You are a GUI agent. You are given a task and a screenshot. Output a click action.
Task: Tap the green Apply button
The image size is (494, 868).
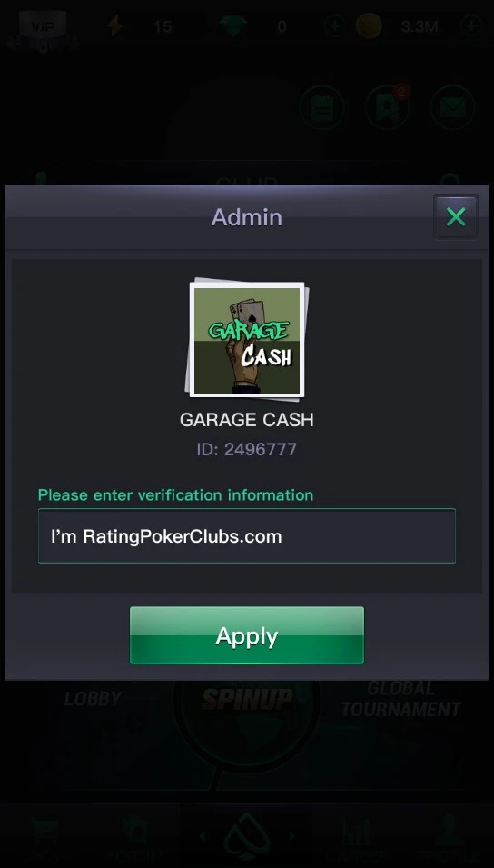point(247,635)
